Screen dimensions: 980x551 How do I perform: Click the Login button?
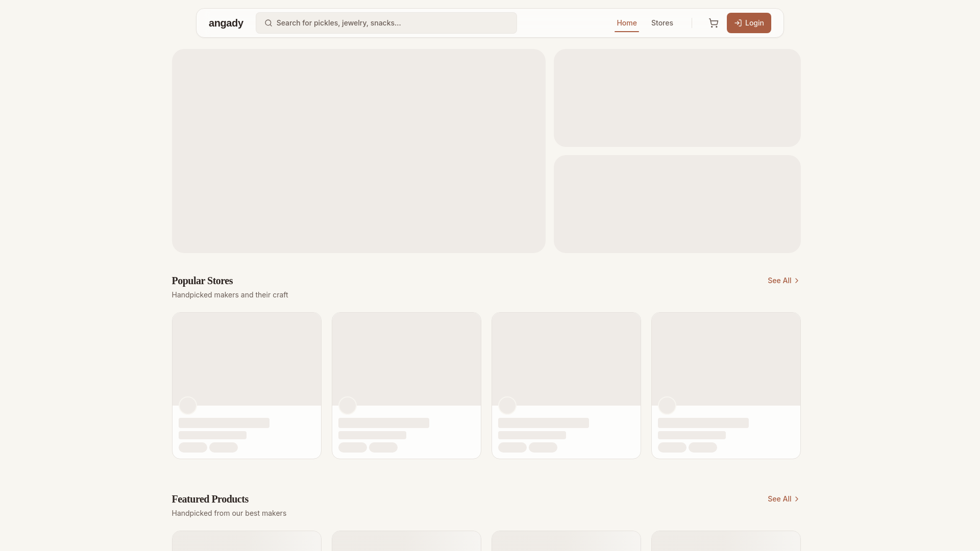pos(749,23)
